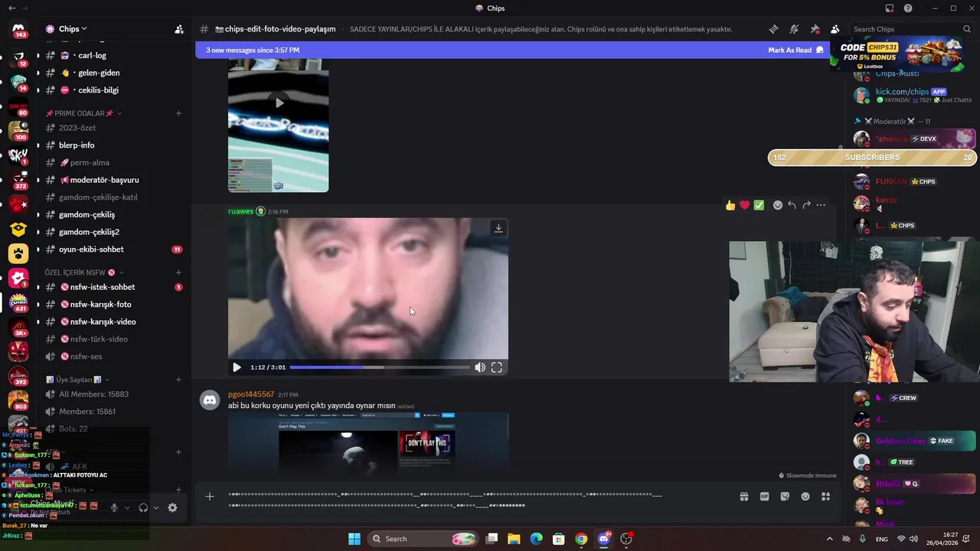Open the attachment plus button in chat
The width and height of the screenshot is (980, 551).
(210, 497)
